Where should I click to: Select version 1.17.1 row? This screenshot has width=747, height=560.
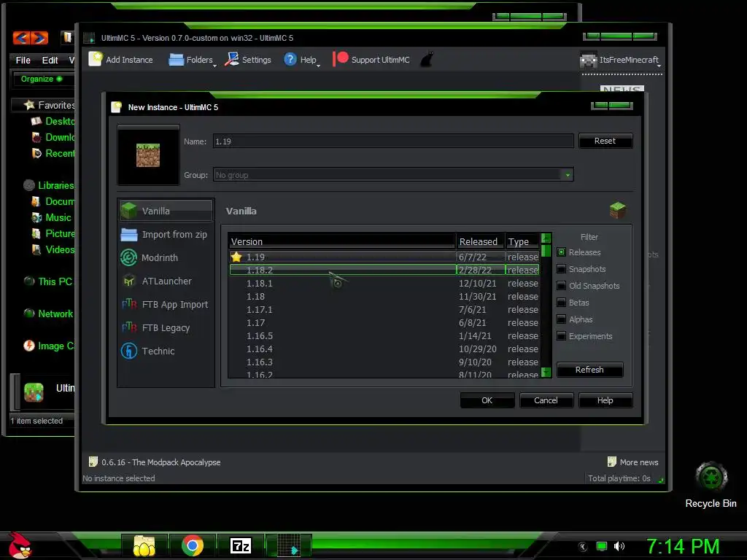click(x=384, y=309)
